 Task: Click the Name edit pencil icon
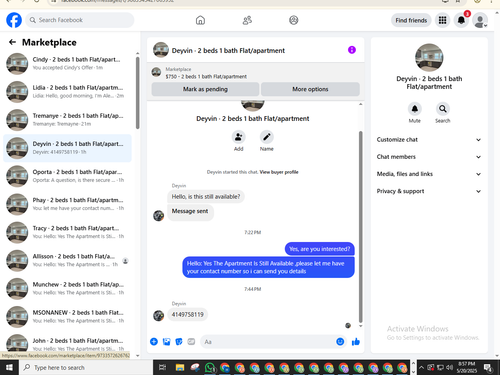point(267,137)
